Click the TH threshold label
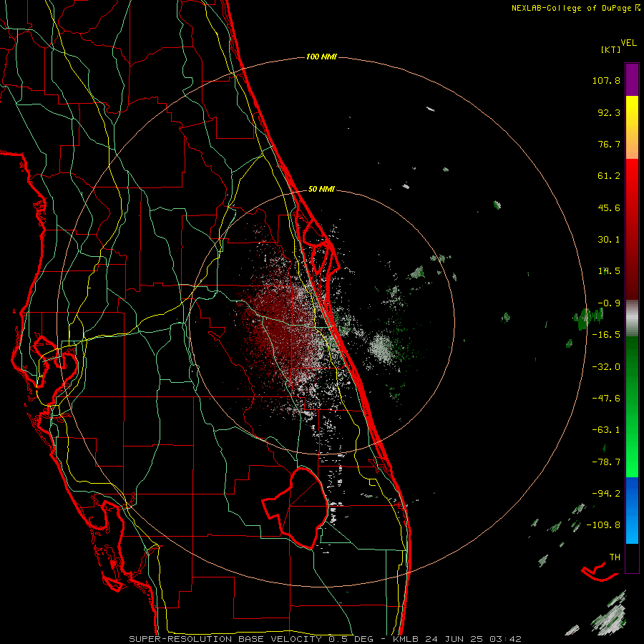Image resolution: width=644 pixels, height=644 pixels. point(615,557)
